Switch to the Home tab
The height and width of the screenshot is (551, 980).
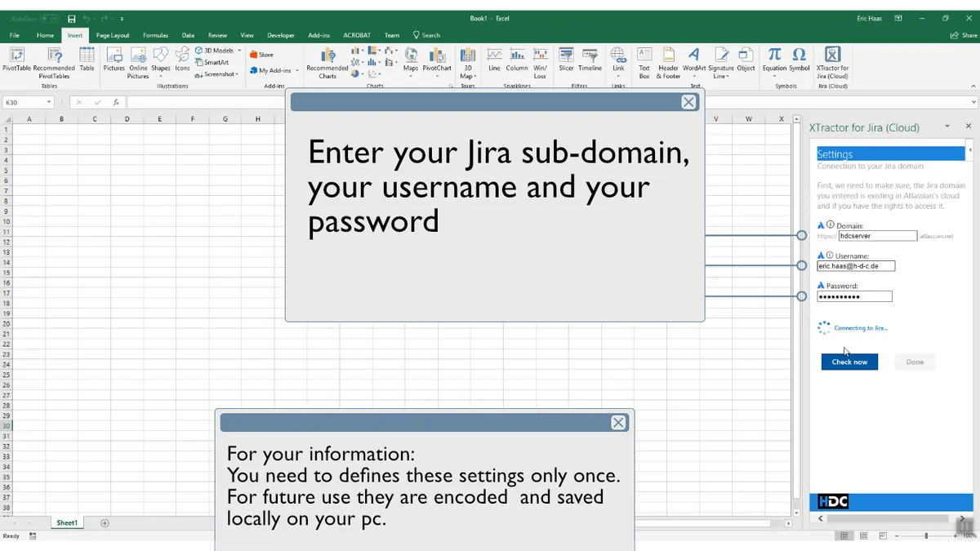coord(45,35)
